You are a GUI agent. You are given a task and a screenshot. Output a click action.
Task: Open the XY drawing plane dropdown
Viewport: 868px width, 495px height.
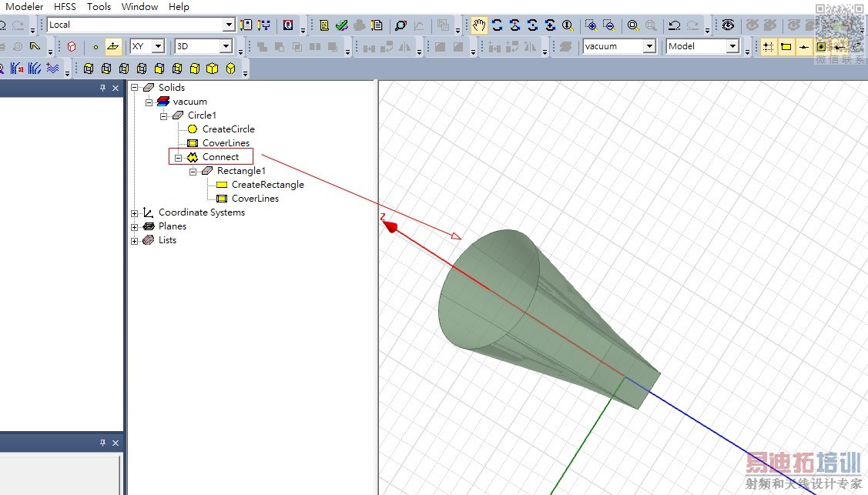pos(158,47)
